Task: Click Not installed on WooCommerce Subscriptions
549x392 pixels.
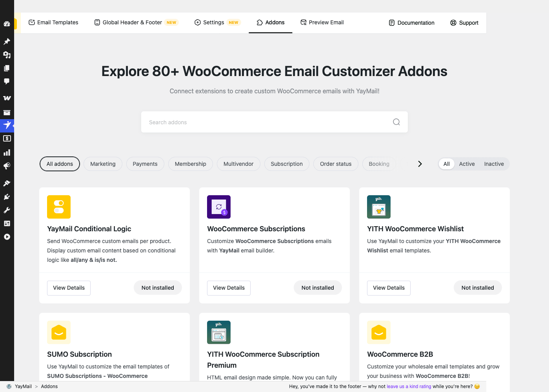Action: point(318,288)
